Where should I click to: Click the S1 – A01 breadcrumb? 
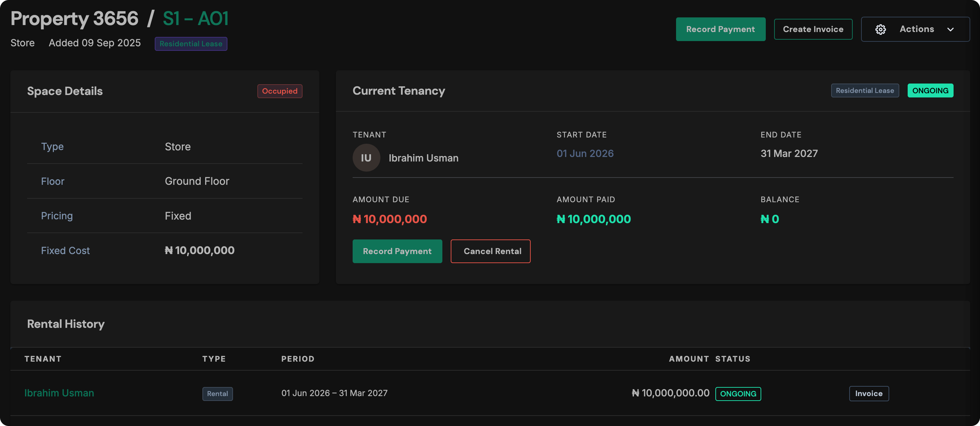(195, 19)
